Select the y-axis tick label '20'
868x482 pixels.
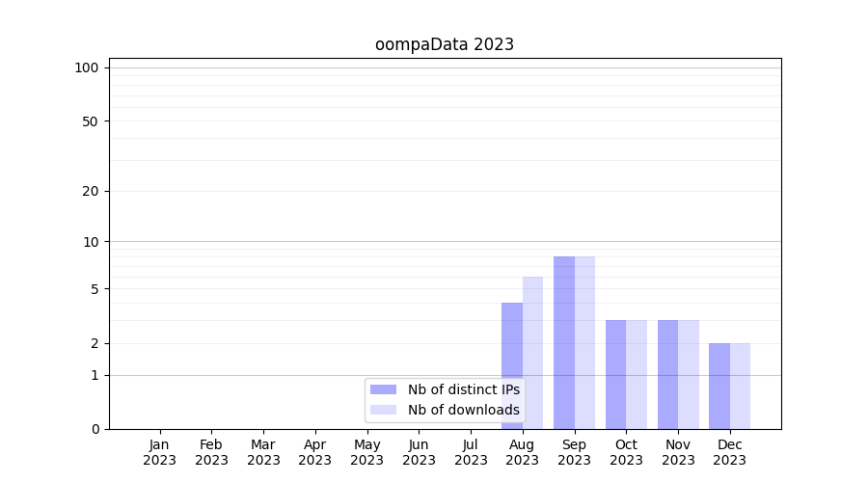coord(91,191)
